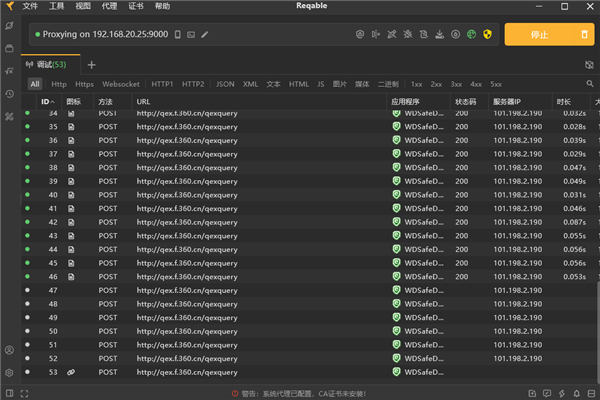Sort the list by the ID column

[46, 102]
